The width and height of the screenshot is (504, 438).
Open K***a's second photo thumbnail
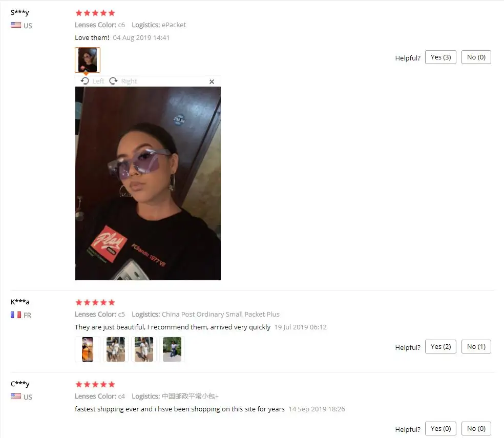[116, 349]
